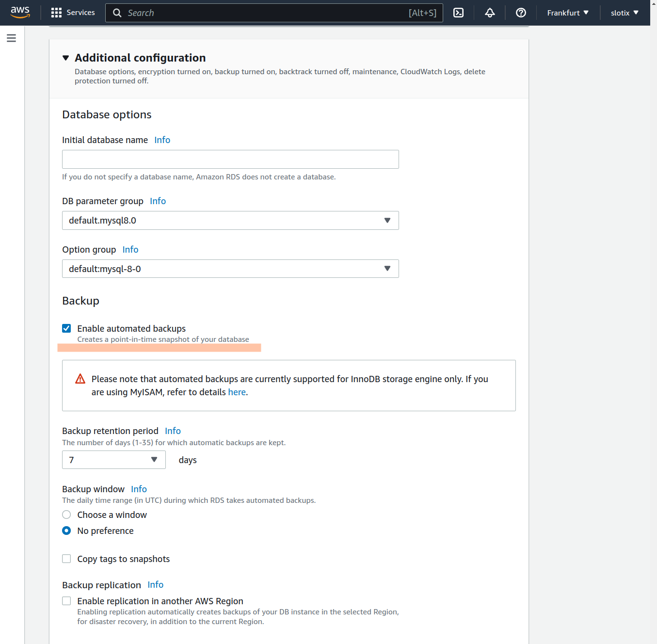
Task: Select the No preference radio button
Action: click(x=66, y=531)
